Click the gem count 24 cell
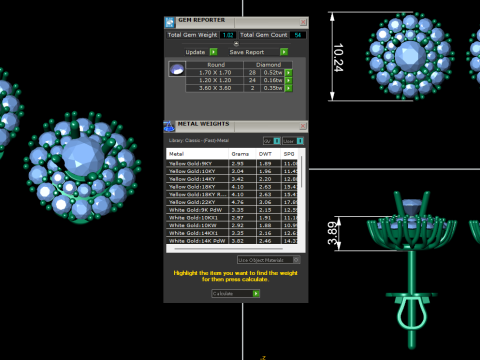 252,80
